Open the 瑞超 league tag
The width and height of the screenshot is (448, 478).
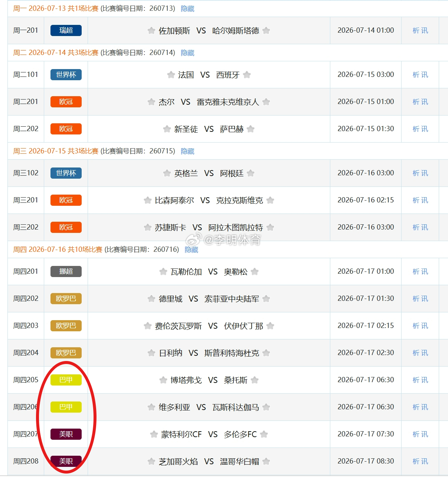pos(66,30)
